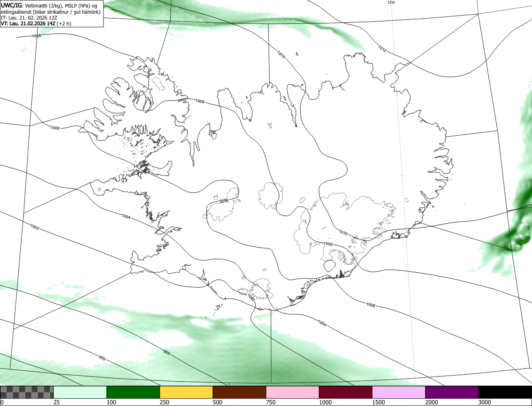Viewport: 532px width, 406px height.
Task: Click the black legend swatch above 3000
Action: (505, 392)
